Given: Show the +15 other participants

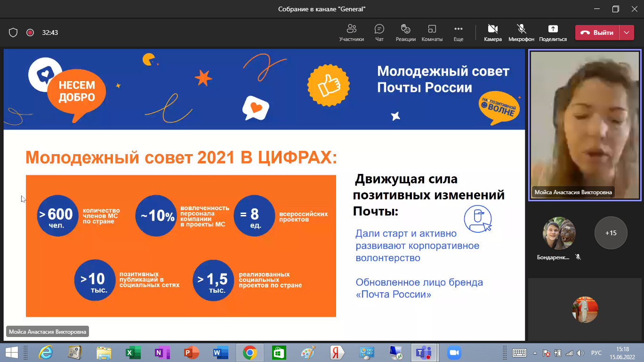Looking at the screenshot, I should pyautogui.click(x=611, y=233).
